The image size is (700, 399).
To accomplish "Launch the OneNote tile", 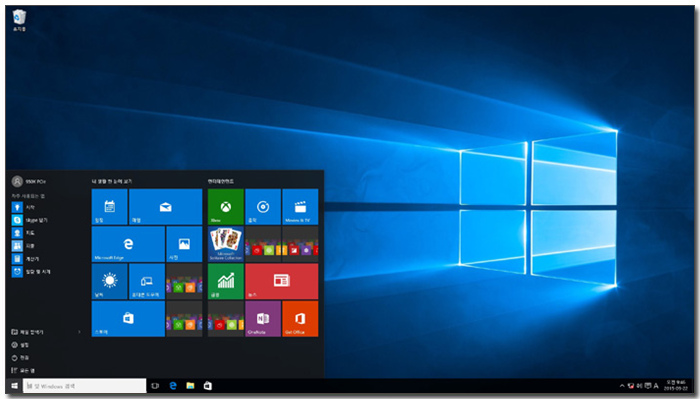I will [263, 319].
